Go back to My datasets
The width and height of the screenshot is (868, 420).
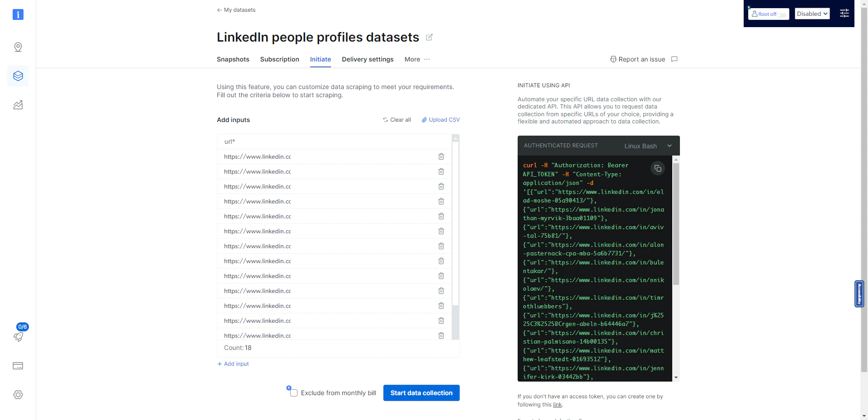click(236, 10)
